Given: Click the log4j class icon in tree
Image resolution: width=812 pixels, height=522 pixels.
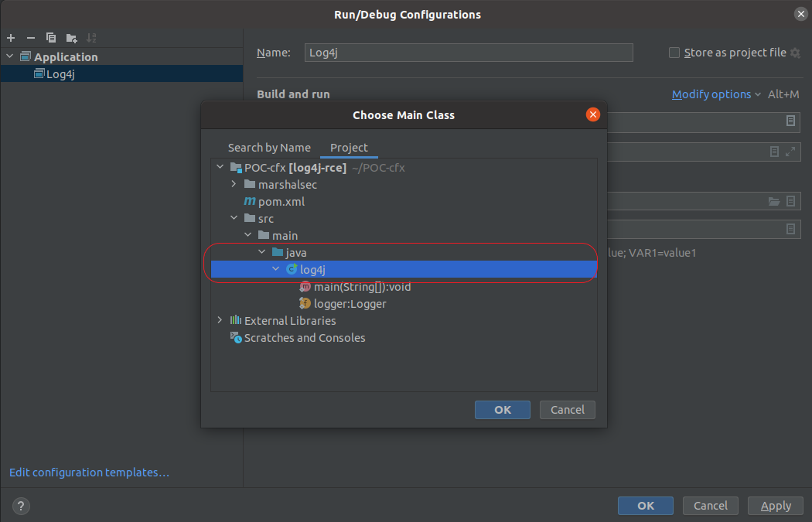Looking at the screenshot, I should point(292,269).
